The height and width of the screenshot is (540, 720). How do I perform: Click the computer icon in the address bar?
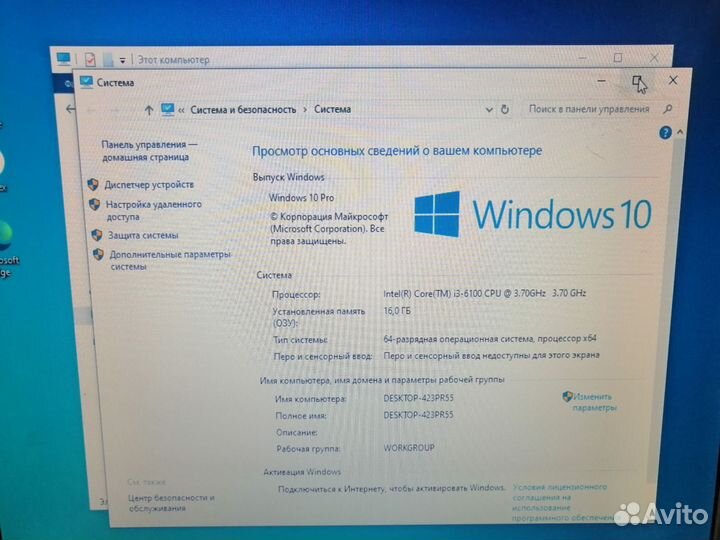[168, 109]
